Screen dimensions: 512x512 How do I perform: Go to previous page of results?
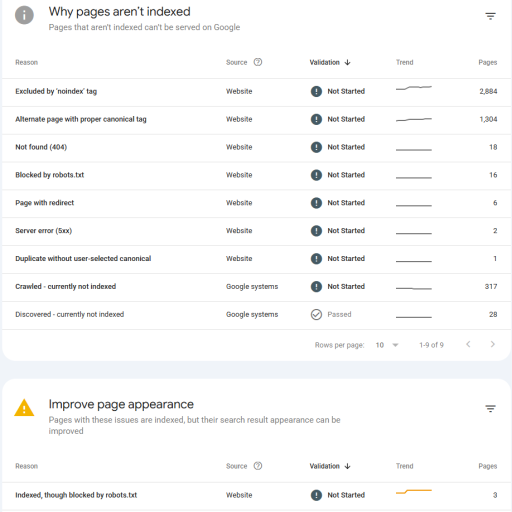pyautogui.click(x=468, y=344)
